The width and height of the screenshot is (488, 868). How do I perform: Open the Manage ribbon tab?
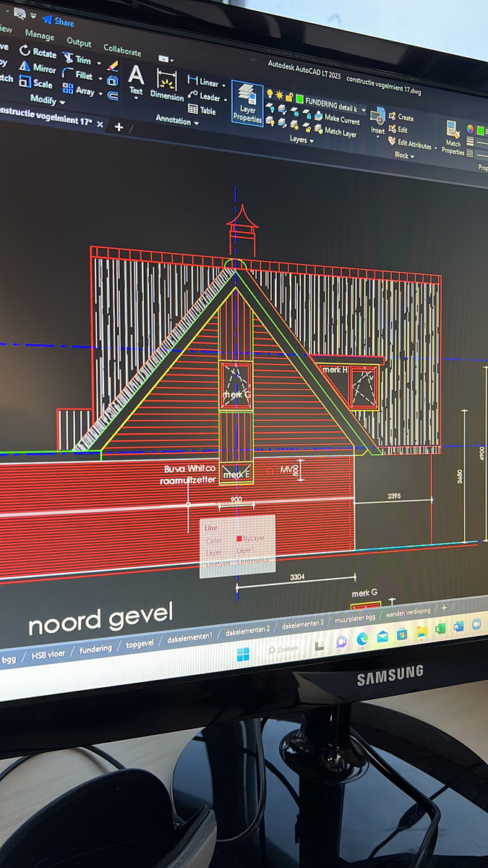pyautogui.click(x=39, y=35)
